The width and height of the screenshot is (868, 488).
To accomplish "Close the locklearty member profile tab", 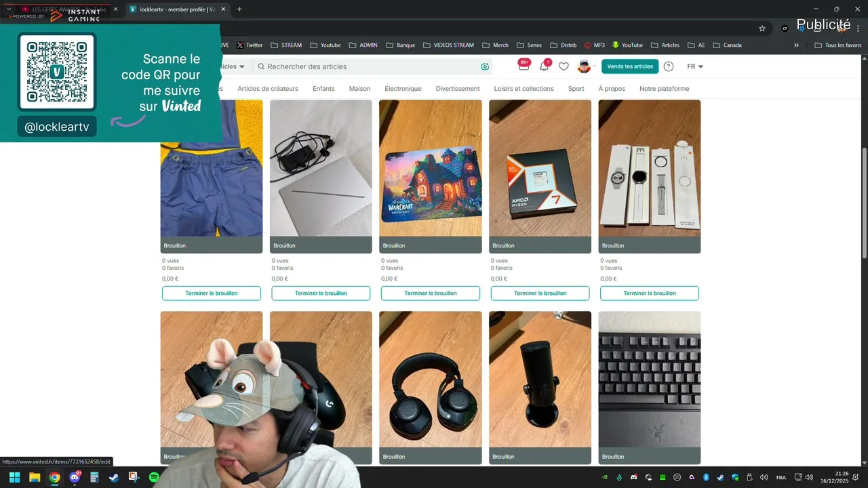I will click(x=223, y=9).
